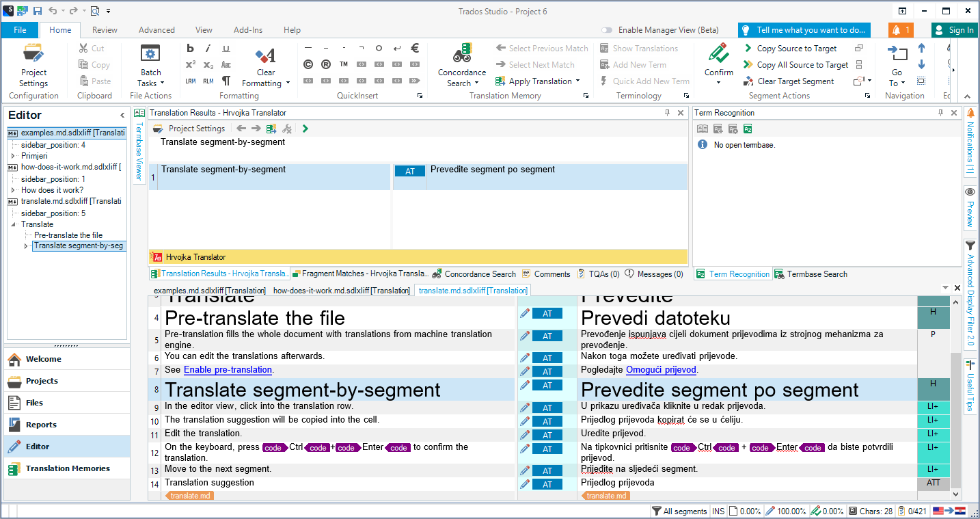Collapse the Editor navigation pane chevron
The image size is (980, 519).
point(122,116)
